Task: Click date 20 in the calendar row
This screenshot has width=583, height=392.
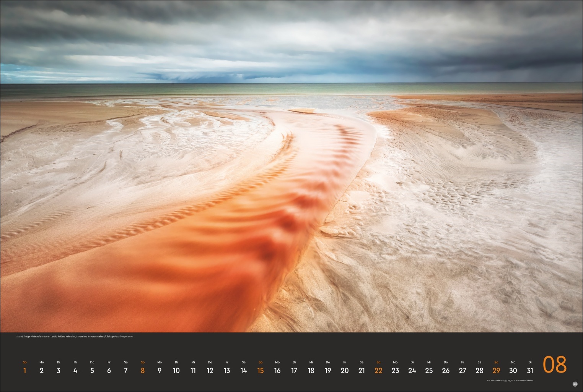Action: [x=345, y=370]
